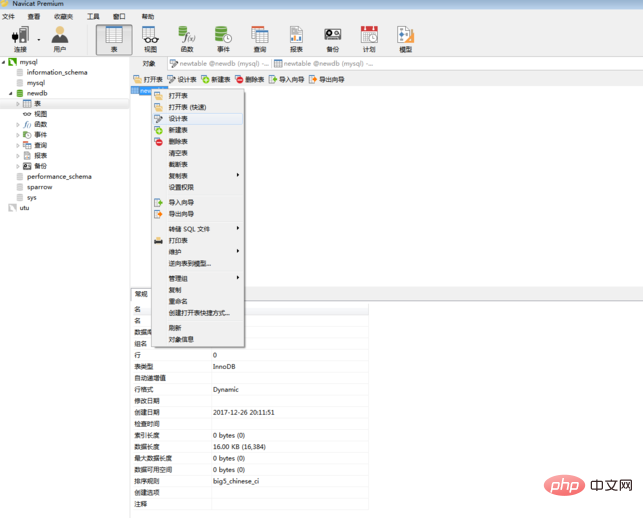Expand the 备份 node in sidebar tree
643x518 pixels.
pyautogui.click(x=18, y=166)
